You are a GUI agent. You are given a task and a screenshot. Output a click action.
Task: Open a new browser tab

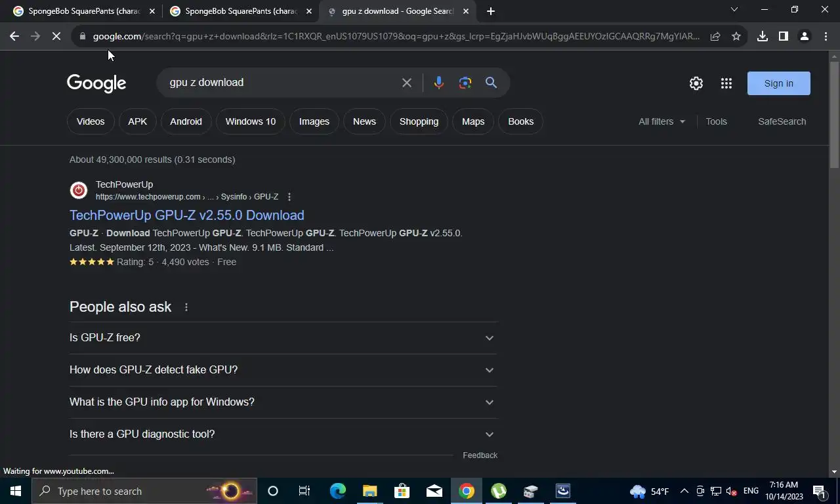491,11
